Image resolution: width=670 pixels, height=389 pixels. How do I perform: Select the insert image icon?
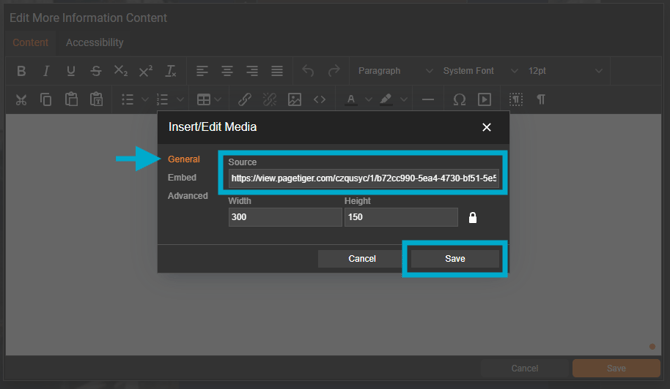(294, 100)
